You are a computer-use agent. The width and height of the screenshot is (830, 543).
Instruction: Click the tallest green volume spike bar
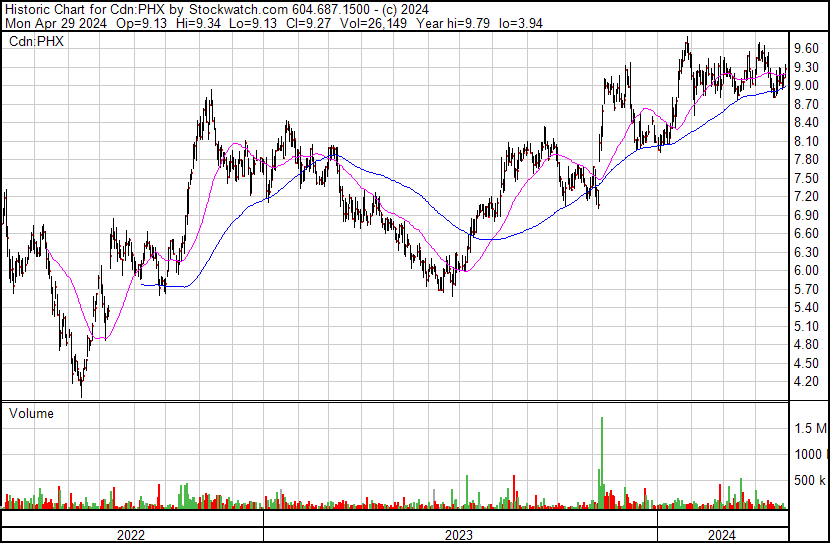coord(602,462)
